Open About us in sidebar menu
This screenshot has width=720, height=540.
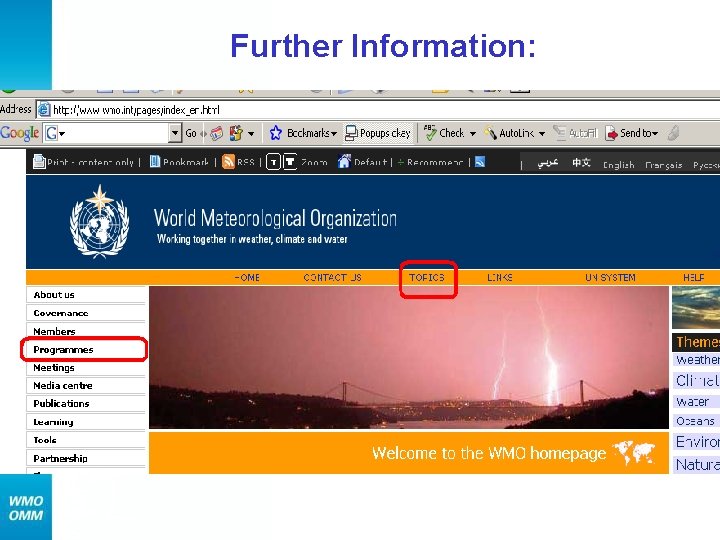click(x=86, y=295)
